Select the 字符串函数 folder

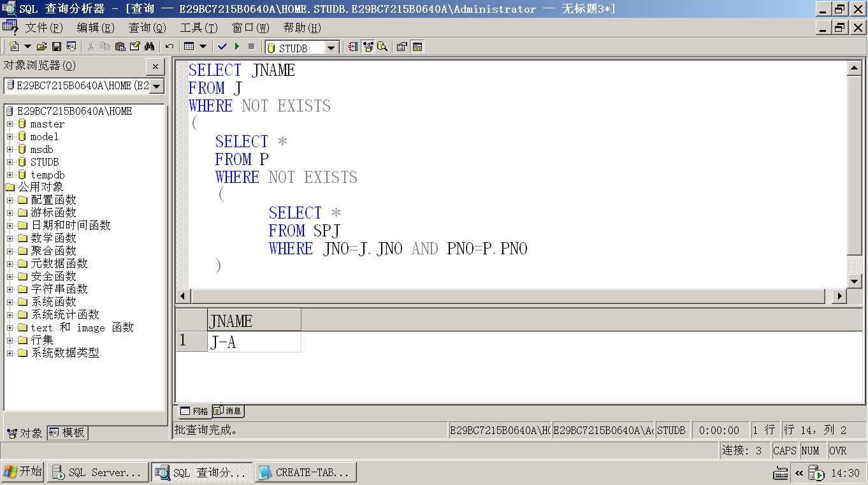[59, 289]
